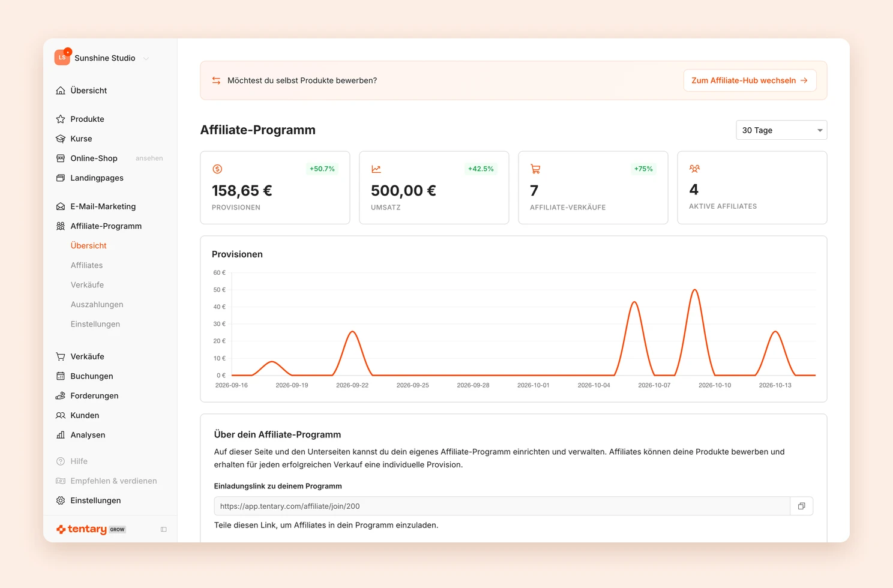This screenshot has height=588, width=893.
Task: Click the 2026-10-10 chart axis label
Action: pos(715,385)
